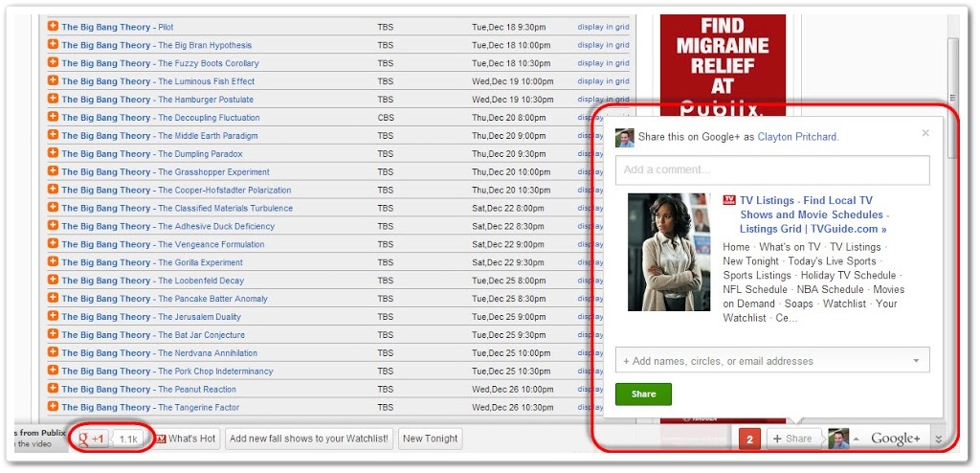This screenshot has height=473, width=980.
Task: Click plus icon for The Decoupling Fluctuation
Action: [x=54, y=117]
